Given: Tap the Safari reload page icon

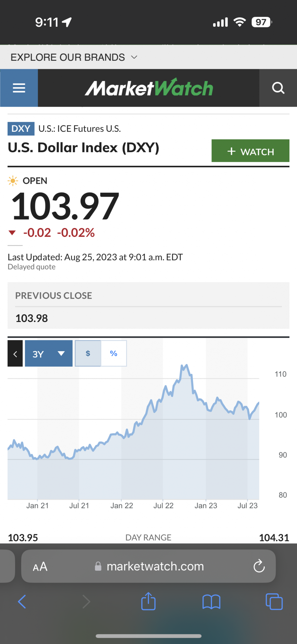Looking at the screenshot, I should tap(259, 566).
